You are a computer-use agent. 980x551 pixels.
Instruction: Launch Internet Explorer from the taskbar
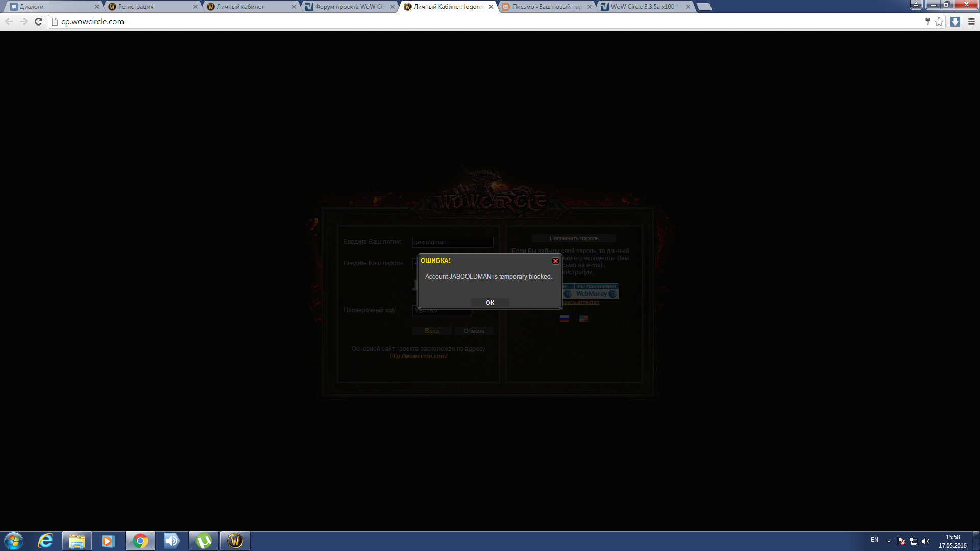pyautogui.click(x=45, y=541)
